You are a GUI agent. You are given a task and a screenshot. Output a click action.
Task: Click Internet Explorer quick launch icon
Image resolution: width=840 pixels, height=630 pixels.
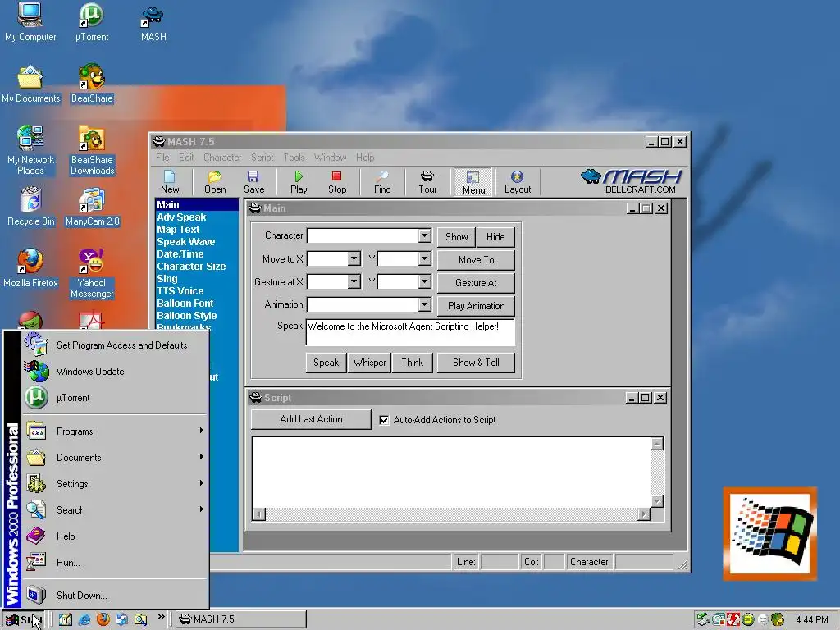84,619
